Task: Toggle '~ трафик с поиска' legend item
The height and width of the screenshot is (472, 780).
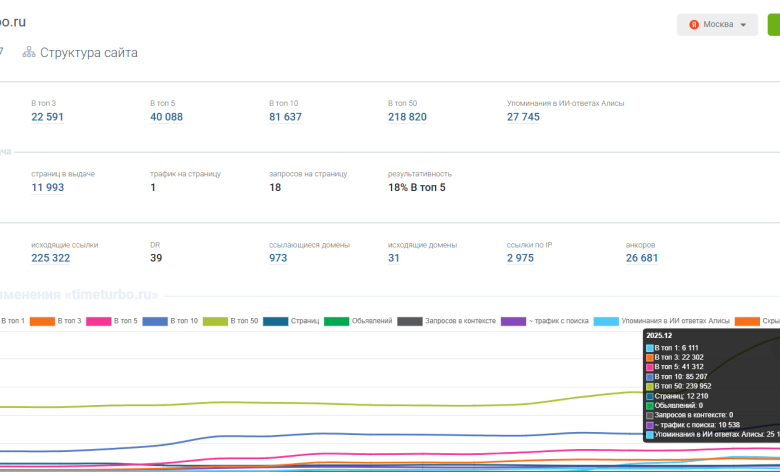Action: click(544, 321)
